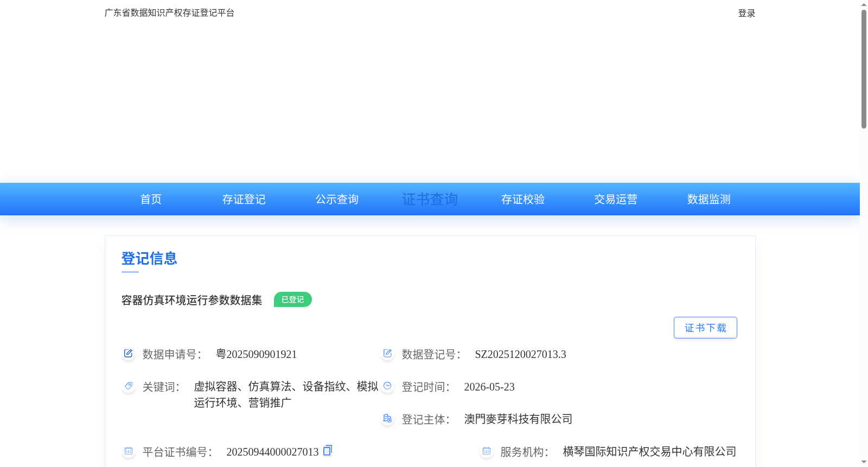Click the 证书下载 button
This screenshot has height=467, width=868.
point(705,328)
